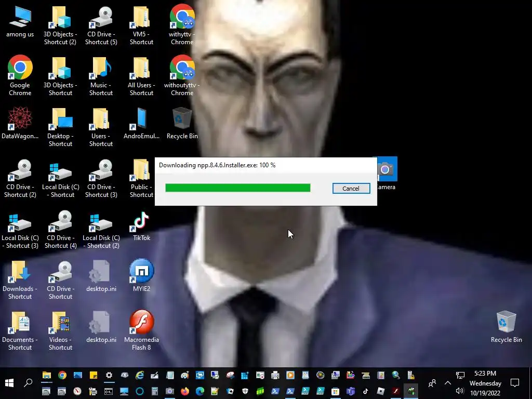Cancel the npp installer download
The image size is (532, 399).
(351, 188)
